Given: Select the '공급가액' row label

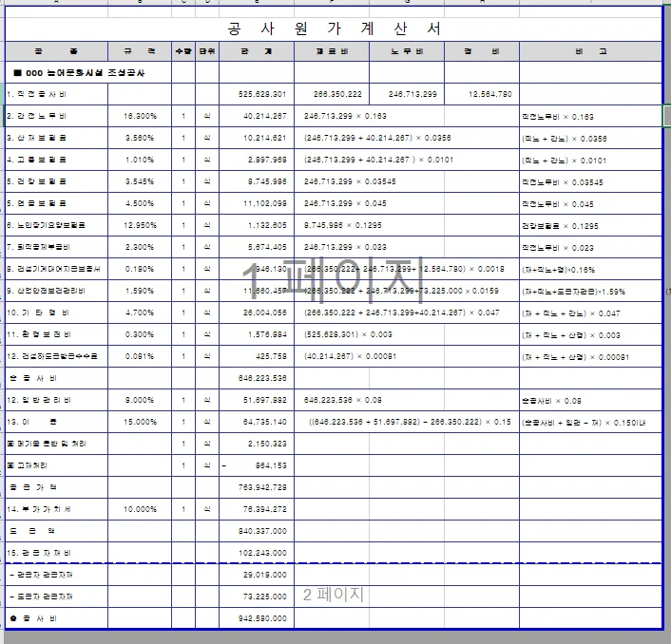Looking at the screenshot, I should [56, 487].
